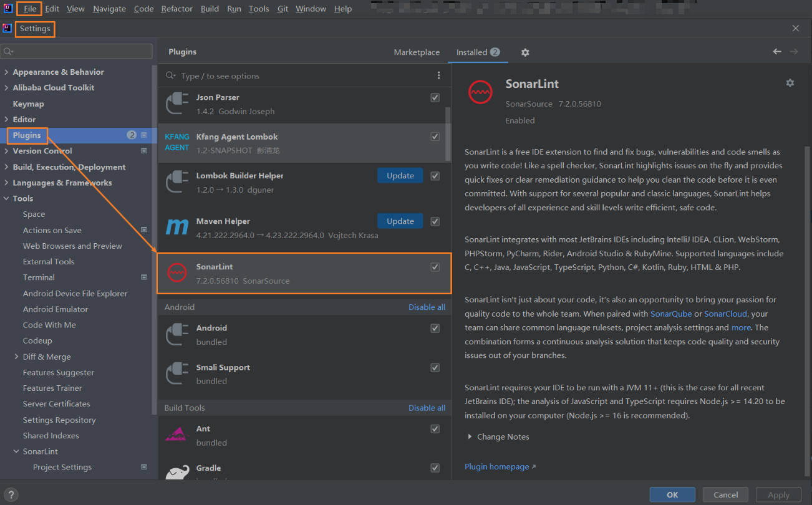
Task: Open the Refactor menu
Action: (x=176, y=9)
